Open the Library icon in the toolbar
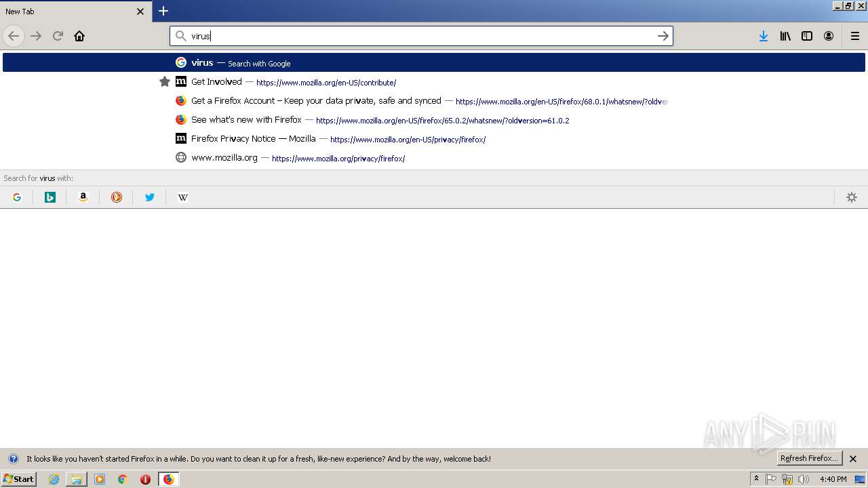 (x=785, y=36)
